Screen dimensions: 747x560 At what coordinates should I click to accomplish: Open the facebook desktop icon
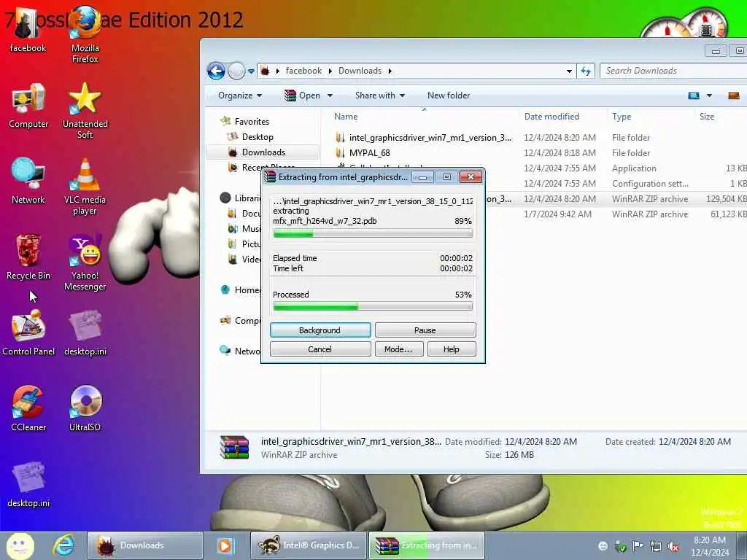point(28,29)
